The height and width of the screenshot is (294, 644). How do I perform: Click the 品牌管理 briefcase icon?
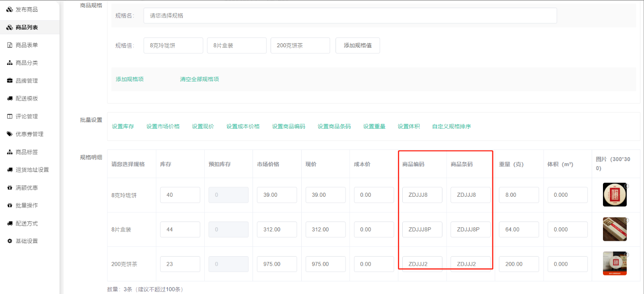pyautogui.click(x=9, y=81)
